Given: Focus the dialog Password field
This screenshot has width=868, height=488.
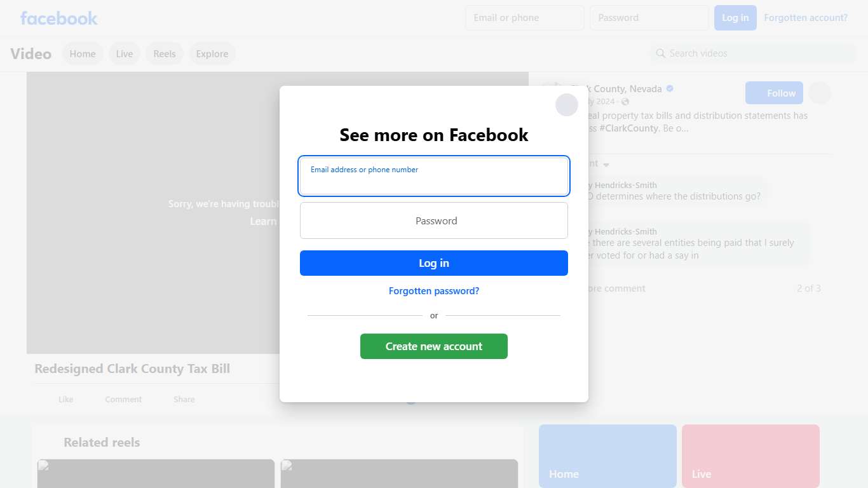Looking at the screenshot, I should [x=434, y=220].
